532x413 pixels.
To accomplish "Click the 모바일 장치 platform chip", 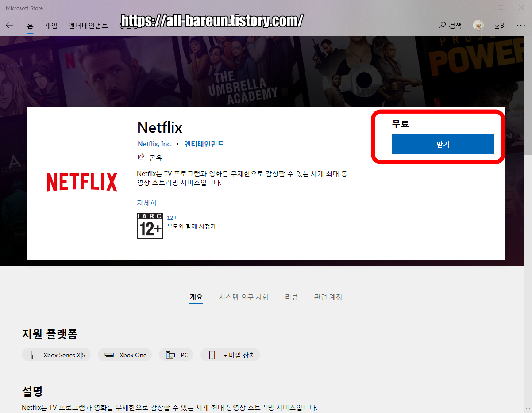I will pyautogui.click(x=231, y=355).
